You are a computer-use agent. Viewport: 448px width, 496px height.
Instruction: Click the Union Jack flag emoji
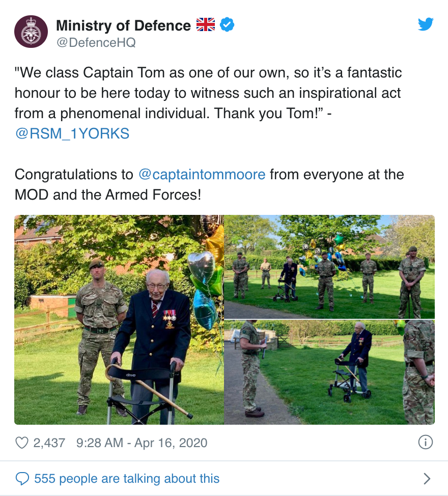coord(206,24)
